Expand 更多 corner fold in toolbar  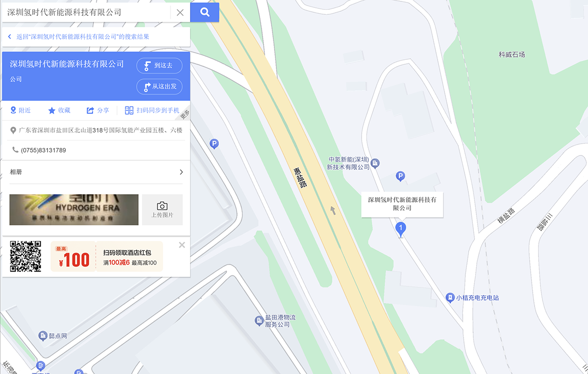coord(185,115)
